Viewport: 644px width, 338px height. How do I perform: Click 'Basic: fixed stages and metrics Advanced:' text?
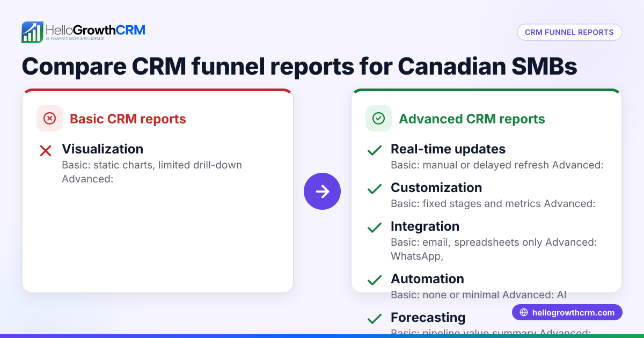[x=493, y=204]
